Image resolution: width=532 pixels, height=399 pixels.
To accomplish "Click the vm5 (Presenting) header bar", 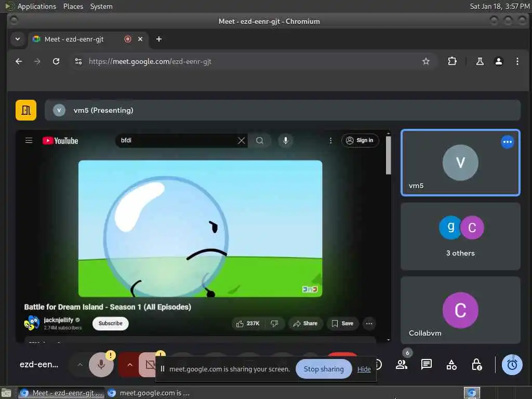I will point(283,110).
